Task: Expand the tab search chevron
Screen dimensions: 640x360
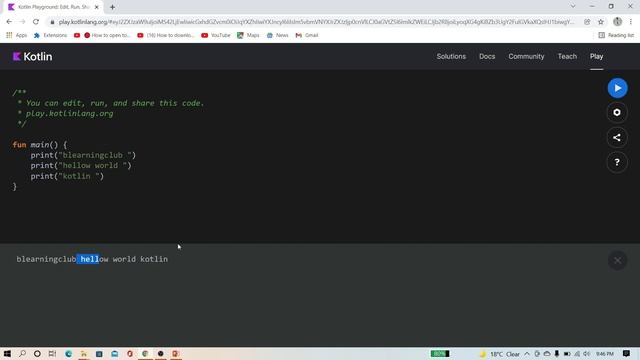Action: pyautogui.click(x=573, y=6)
